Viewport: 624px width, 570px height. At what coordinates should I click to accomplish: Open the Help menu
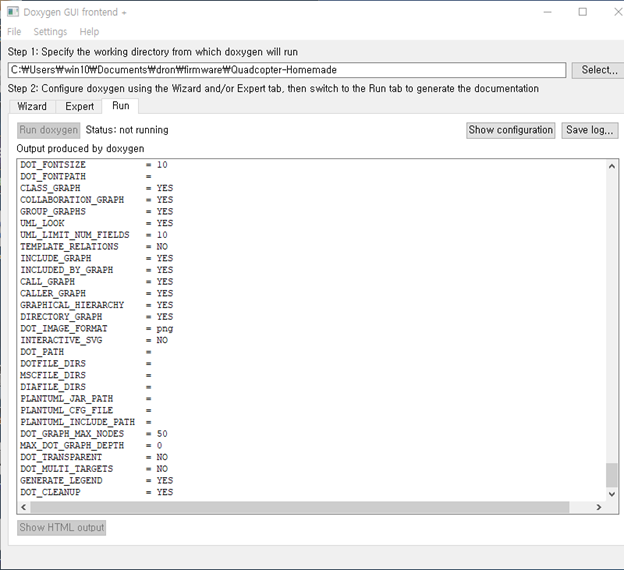(89, 31)
